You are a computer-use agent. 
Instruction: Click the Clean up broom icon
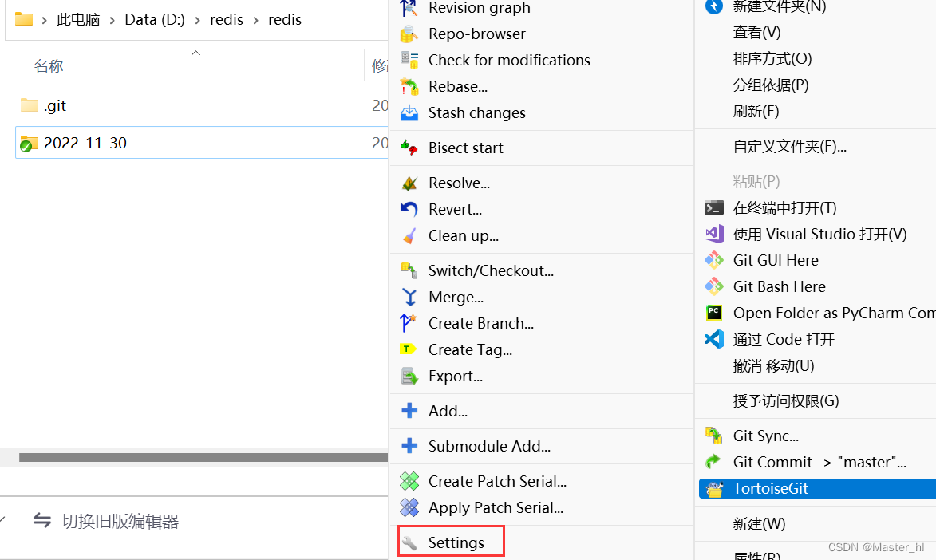[x=409, y=236]
